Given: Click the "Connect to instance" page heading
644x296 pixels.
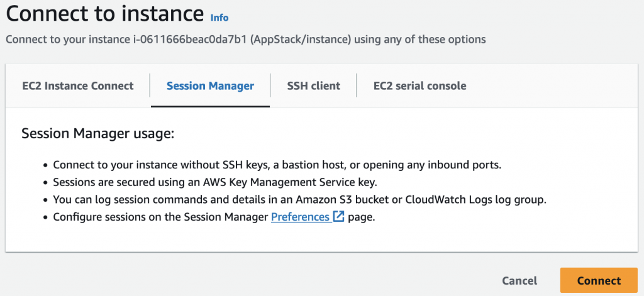Looking at the screenshot, I should pos(105,14).
